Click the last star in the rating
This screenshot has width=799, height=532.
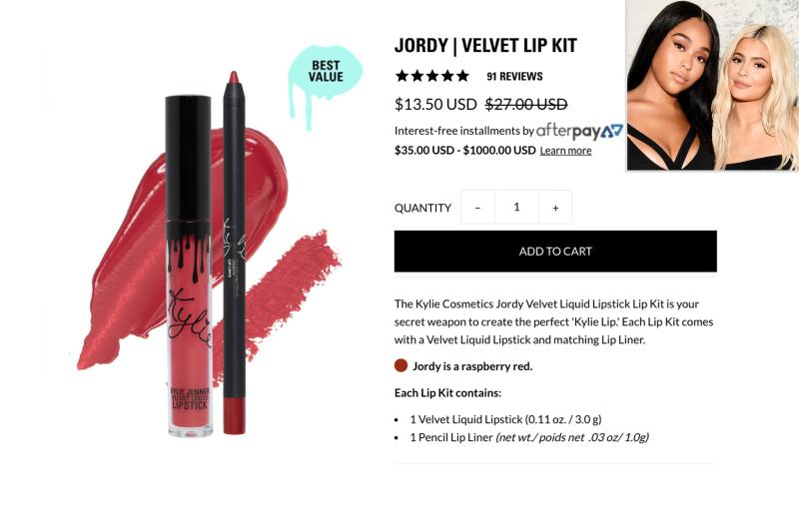click(462, 76)
